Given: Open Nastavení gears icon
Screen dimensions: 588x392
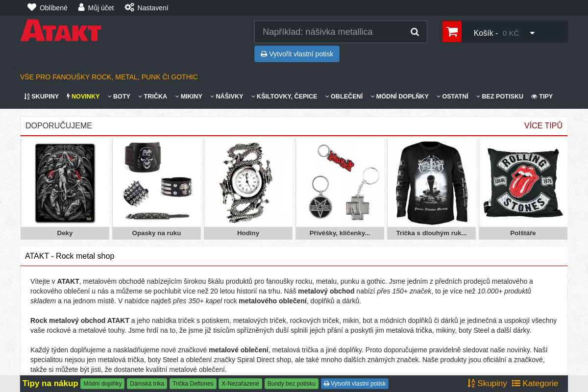Looking at the screenshot, I should [129, 7].
